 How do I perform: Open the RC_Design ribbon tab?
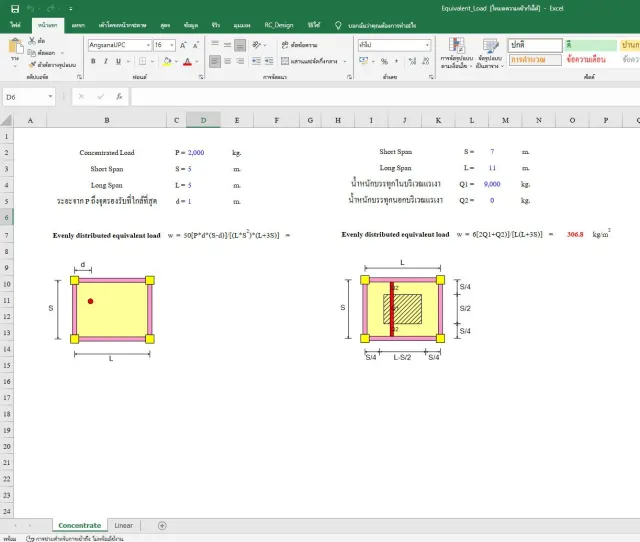pyautogui.click(x=279, y=25)
